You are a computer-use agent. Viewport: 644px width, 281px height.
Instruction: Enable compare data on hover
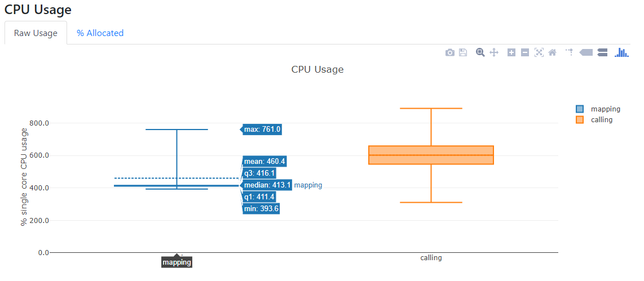coord(602,52)
